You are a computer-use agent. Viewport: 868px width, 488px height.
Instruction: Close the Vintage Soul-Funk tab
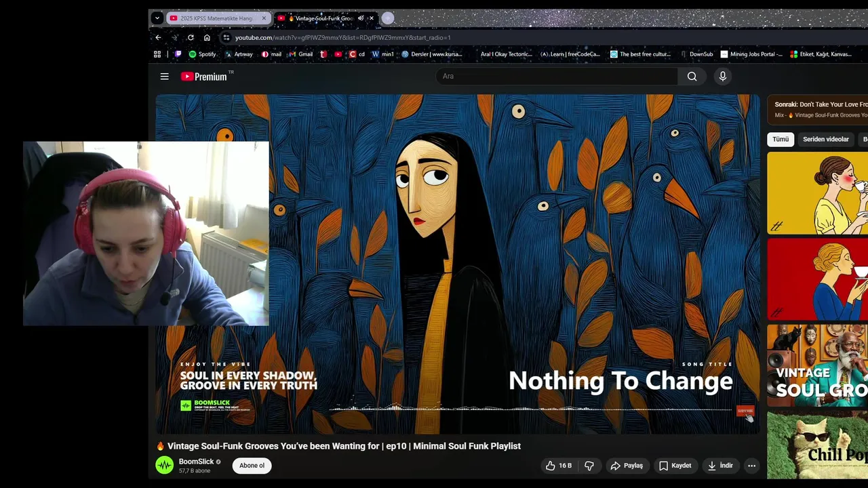click(371, 18)
